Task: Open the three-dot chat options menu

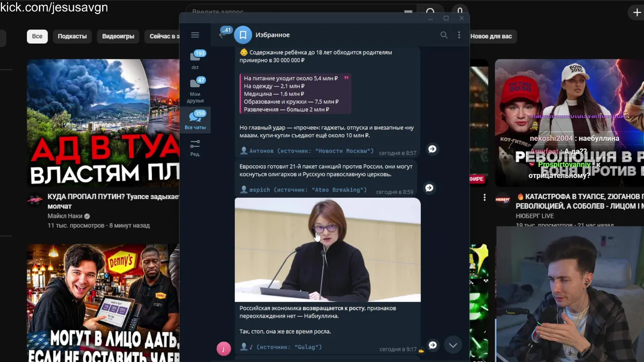Action: click(x=459, y=35)
